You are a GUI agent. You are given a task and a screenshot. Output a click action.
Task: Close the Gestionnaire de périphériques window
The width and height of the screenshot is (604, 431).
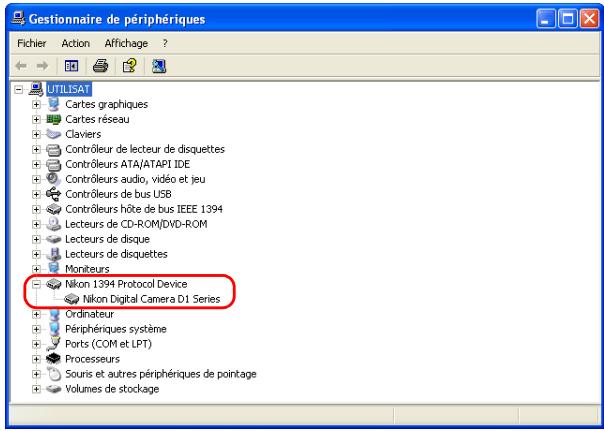589,19
